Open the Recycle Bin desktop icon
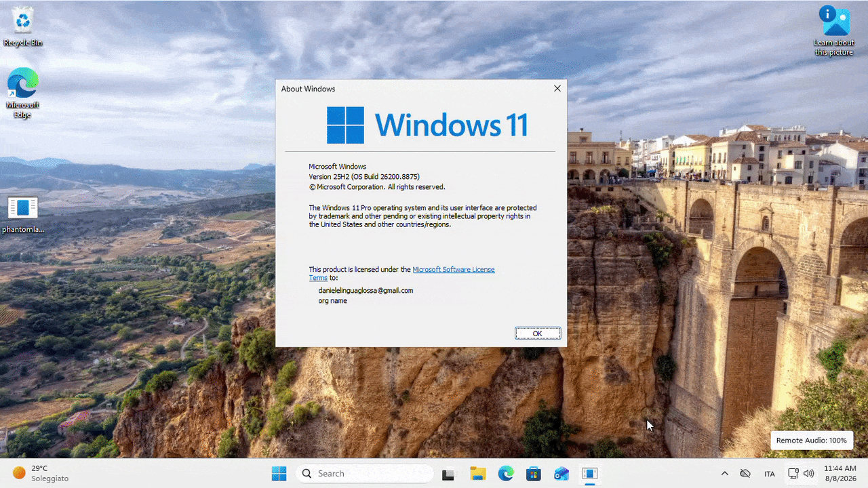This screenshot has height=488, width=868. click(x=23, y=27)
